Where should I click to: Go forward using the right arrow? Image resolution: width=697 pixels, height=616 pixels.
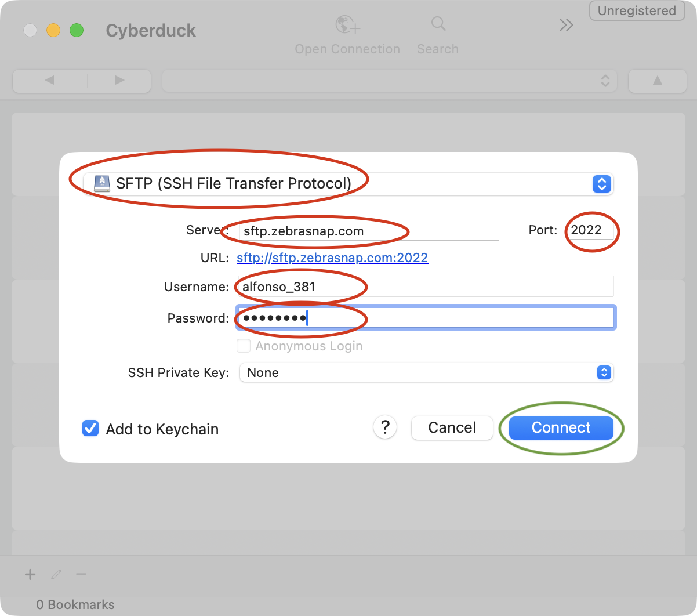coord(119,80)
